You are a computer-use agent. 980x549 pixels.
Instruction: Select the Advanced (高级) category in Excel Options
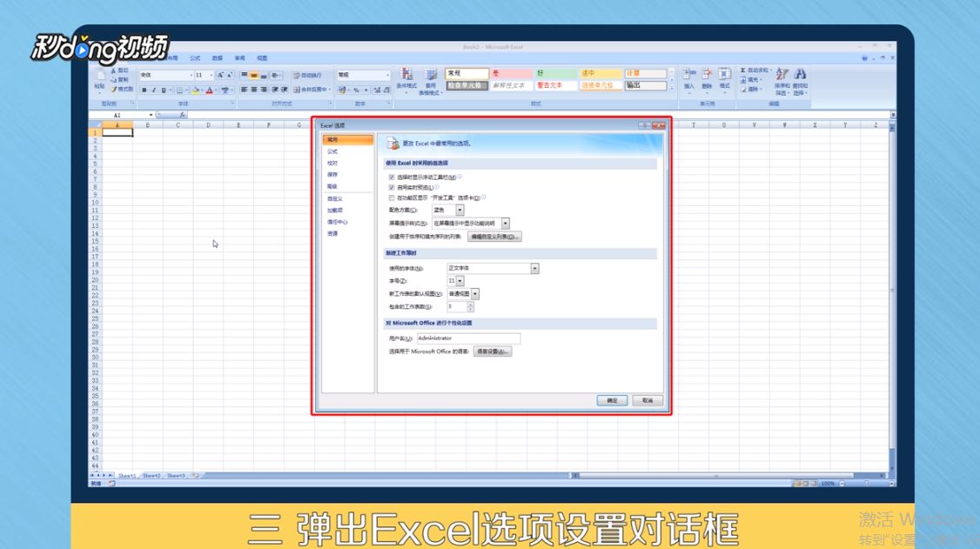(332, 187)
